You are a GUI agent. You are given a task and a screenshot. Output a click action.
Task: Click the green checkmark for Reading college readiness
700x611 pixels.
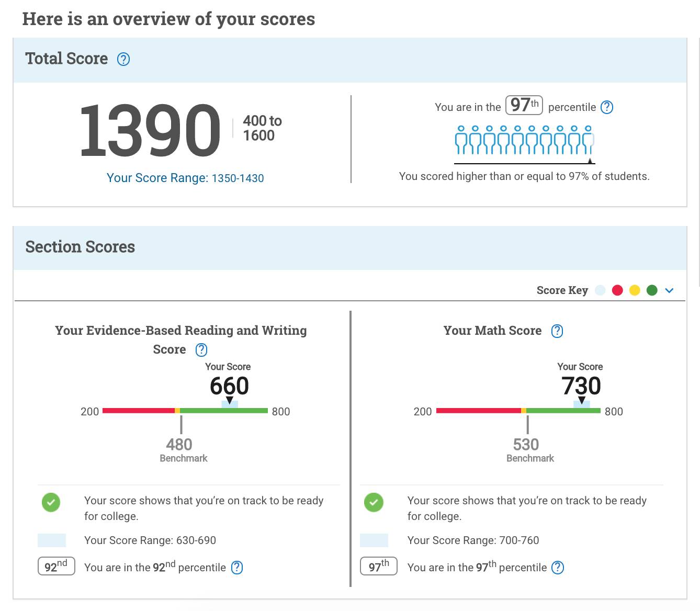[51, 503]
